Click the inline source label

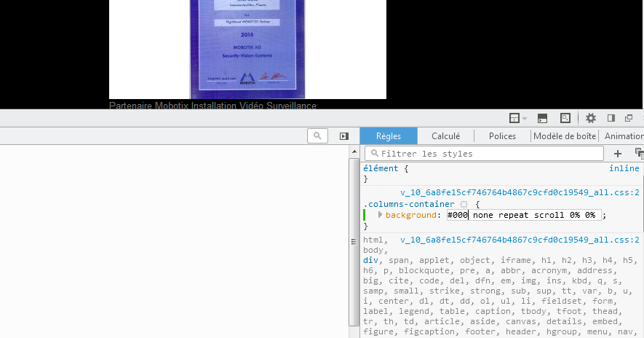point(624,168)
